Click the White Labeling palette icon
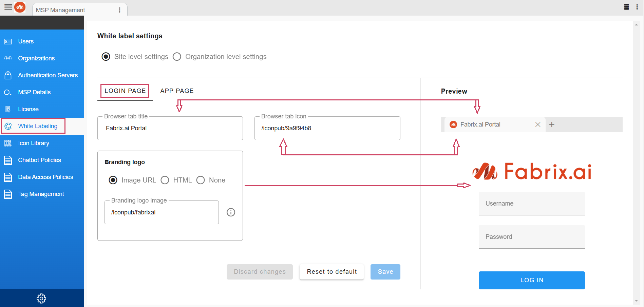This screenshot has height=307, width=644. point(8,126)
